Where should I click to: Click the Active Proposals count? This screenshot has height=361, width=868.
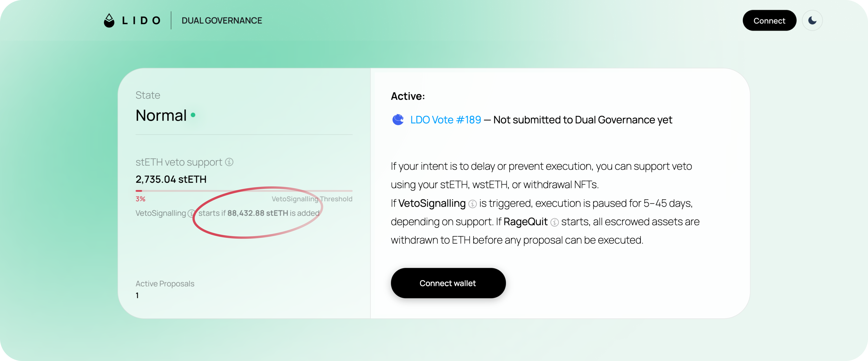137,296
